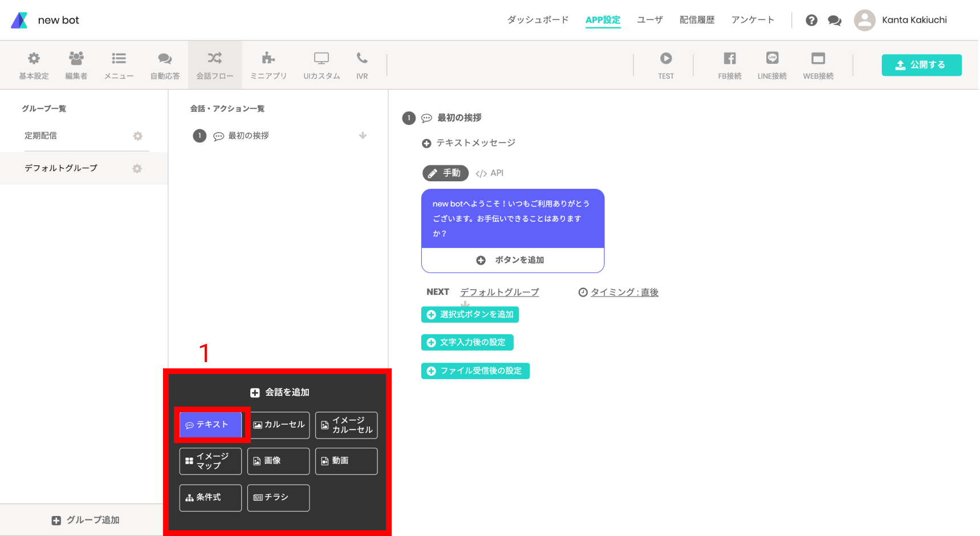Screen dimensions: 980x536
Task: Open the ユーザ tab
Action: pos(650,20)
